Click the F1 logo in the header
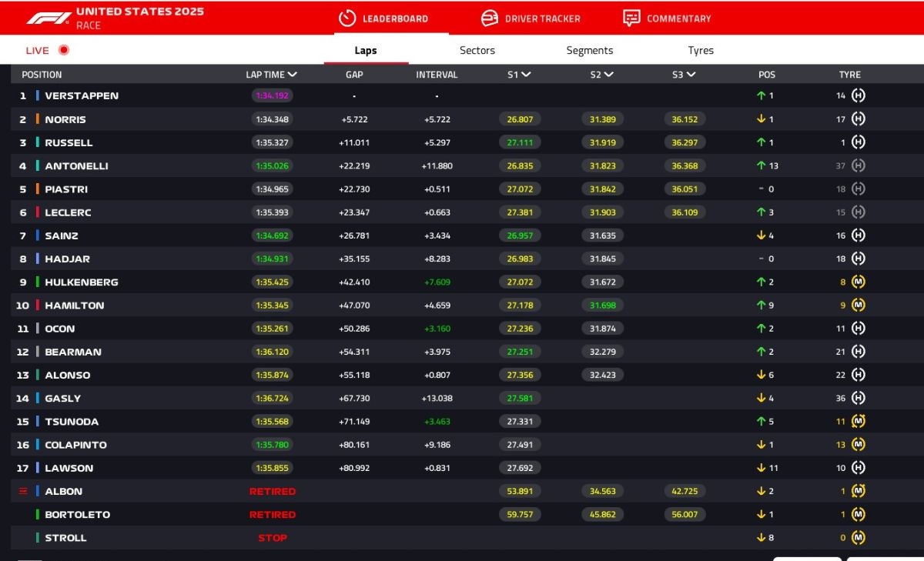Viewport: 924px width, 561px height. tap(49, 18)
